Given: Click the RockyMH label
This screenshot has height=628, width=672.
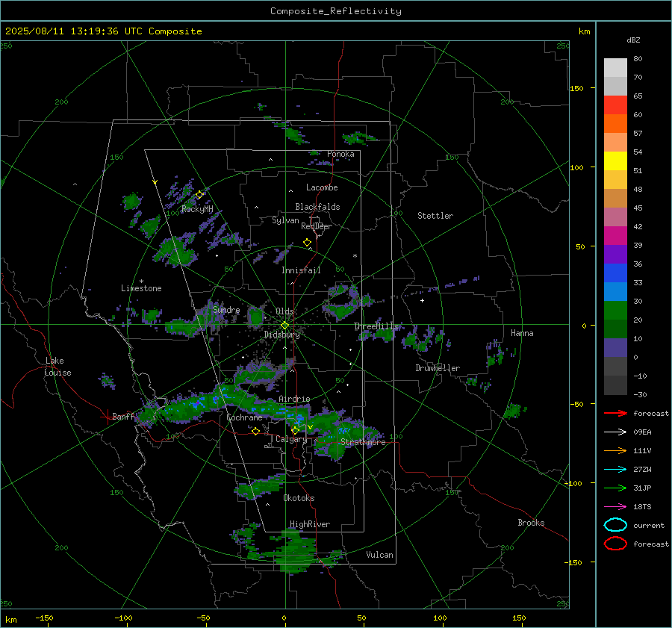Looking at the screenshot, I should pos(197,209).
